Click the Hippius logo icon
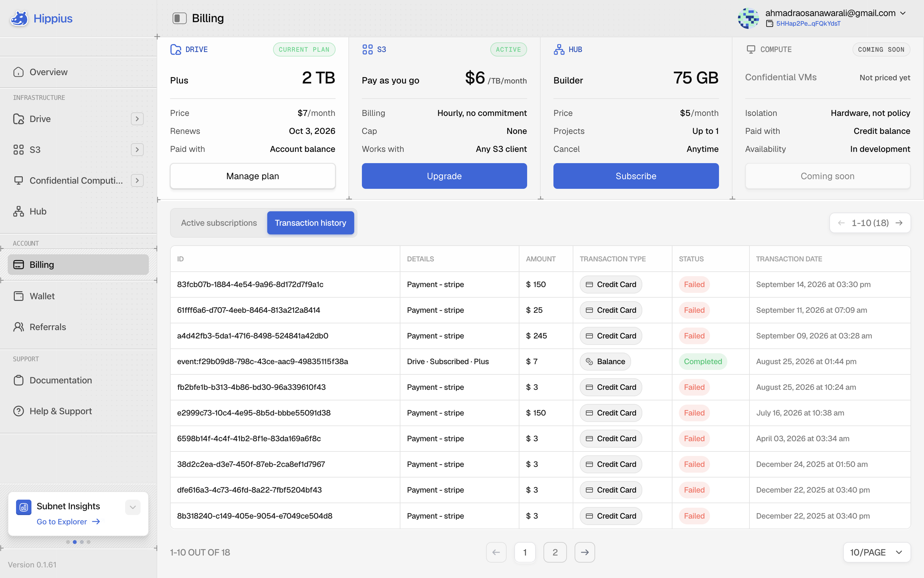This screenshot has width=924, height=578. click(x=19, y=18)
